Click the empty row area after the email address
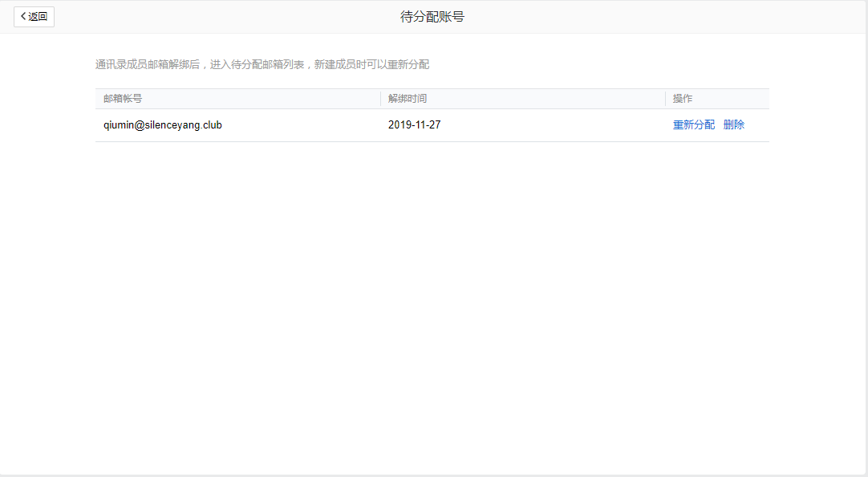868x477 pixels. [x=305, y=125]
